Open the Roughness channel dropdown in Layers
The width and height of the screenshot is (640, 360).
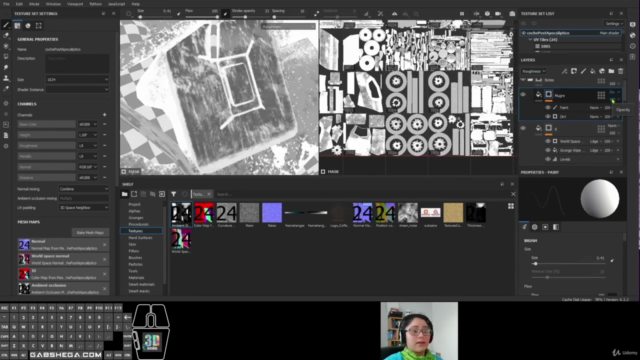pyautogui.click(x=533, y=71)
